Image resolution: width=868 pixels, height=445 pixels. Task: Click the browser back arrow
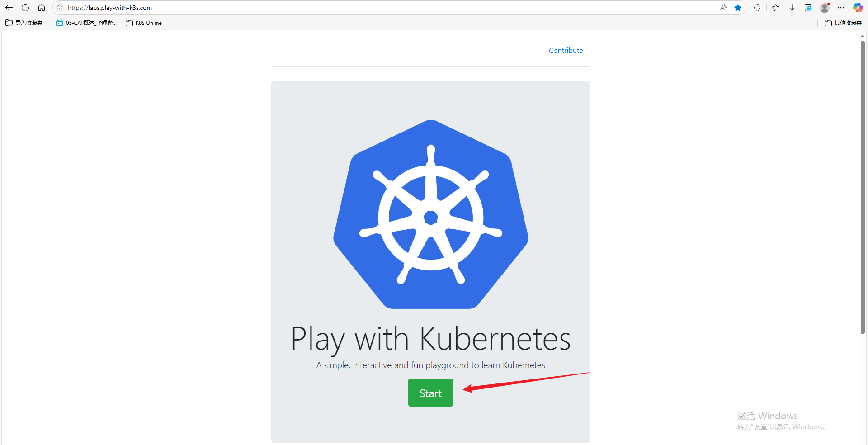tap(9, 8)
